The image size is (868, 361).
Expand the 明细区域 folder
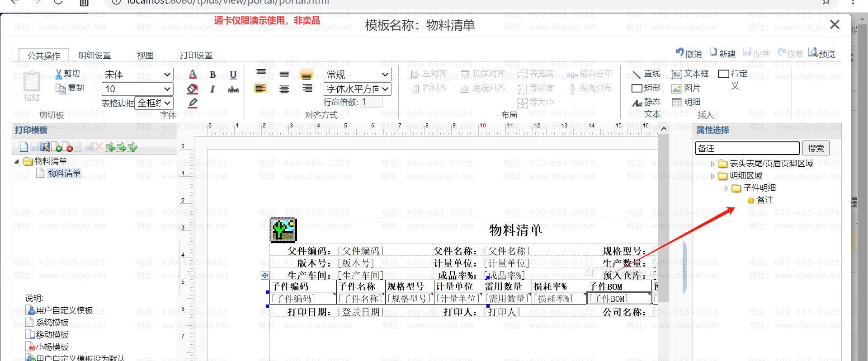click(x=713, y=176)
